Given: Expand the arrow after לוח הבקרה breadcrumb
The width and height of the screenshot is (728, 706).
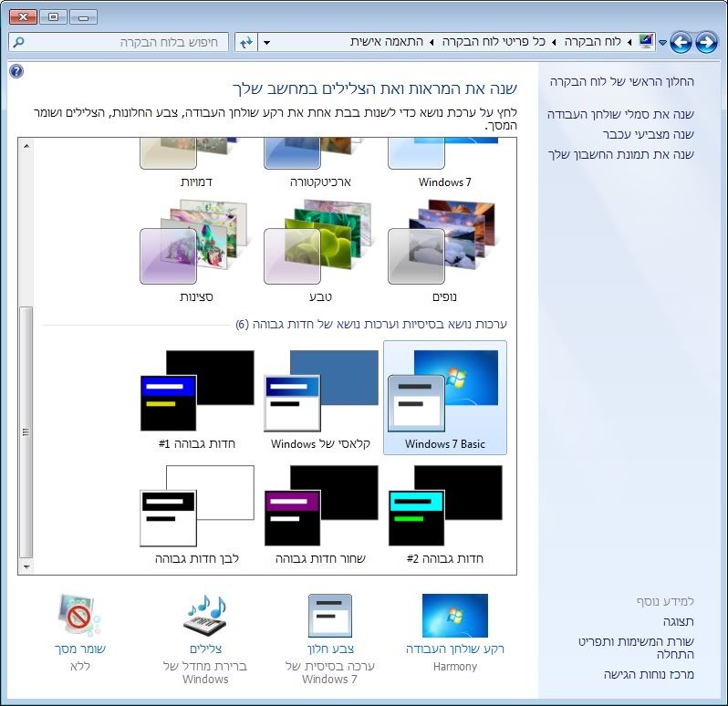Looking at the screenshot, I should tap(554, 42).
